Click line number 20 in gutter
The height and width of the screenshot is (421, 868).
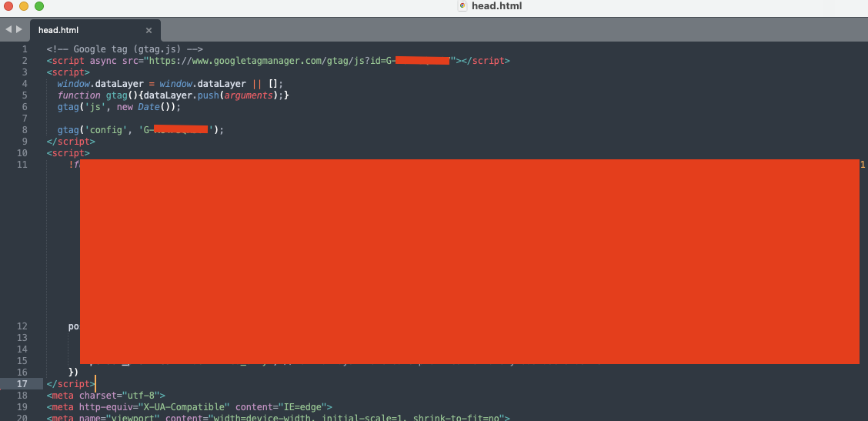(x=22, y=418)
